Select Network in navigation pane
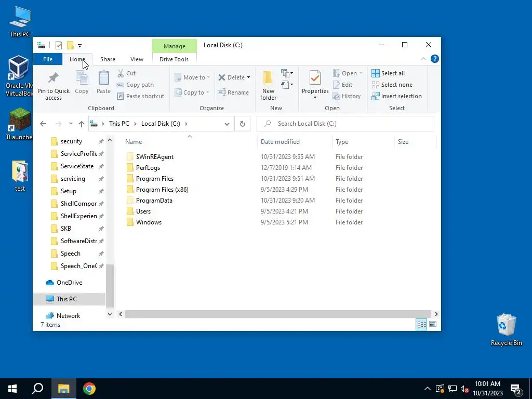 point(68,316)
